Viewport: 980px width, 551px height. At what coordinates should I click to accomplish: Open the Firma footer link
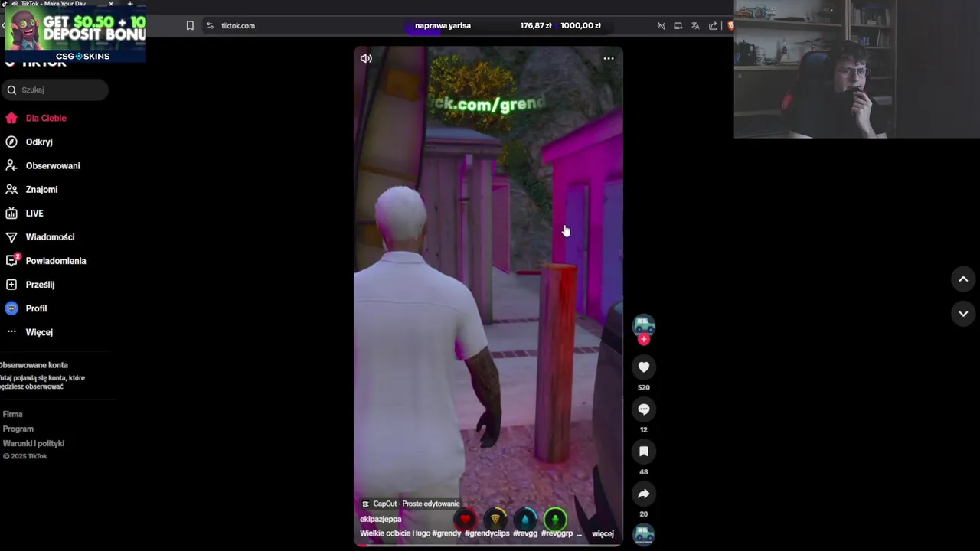click(12, 414)
